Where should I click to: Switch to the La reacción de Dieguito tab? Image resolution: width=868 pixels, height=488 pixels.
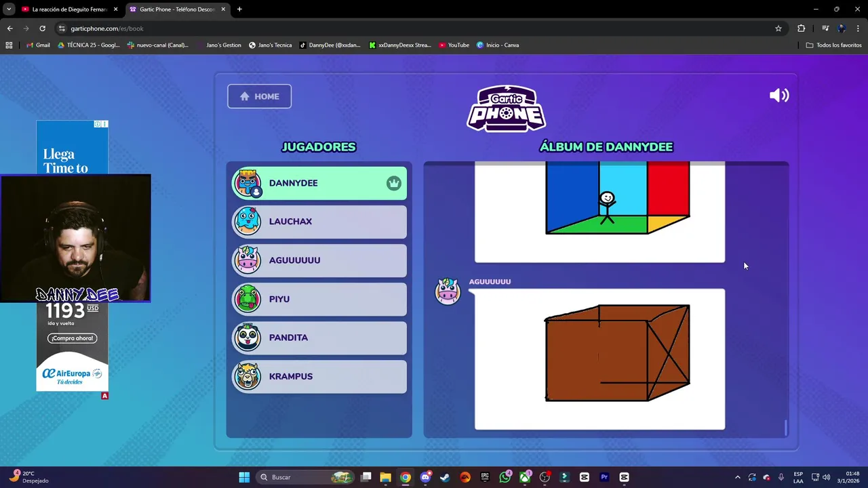pyautogui.click(x=69, y=9)
